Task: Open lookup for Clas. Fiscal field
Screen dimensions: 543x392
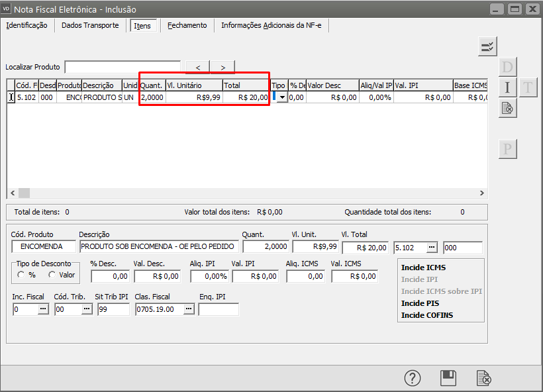Action: coord(189,309)
